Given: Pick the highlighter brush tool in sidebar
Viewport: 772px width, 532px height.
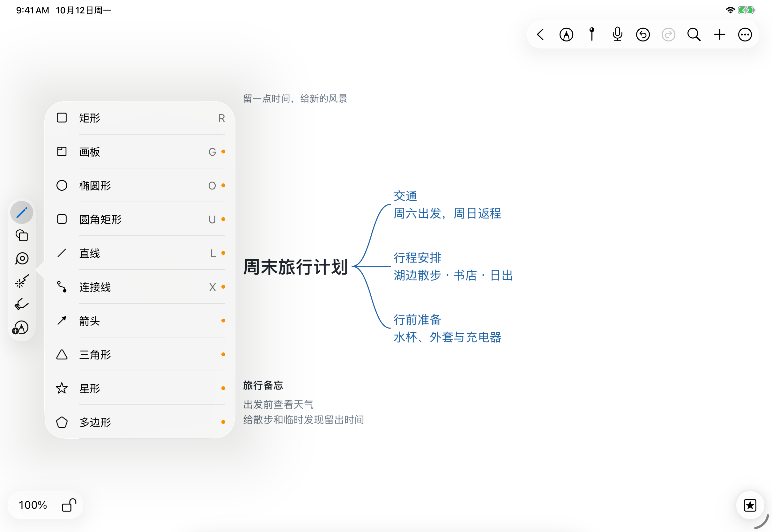Looking at the screenshot, I should (22, 304).
